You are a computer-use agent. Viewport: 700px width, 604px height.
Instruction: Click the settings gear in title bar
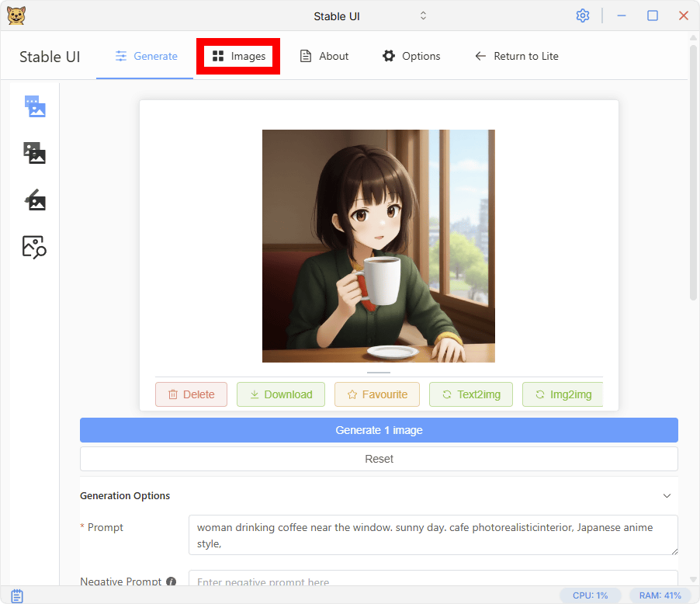click(583, 16)
